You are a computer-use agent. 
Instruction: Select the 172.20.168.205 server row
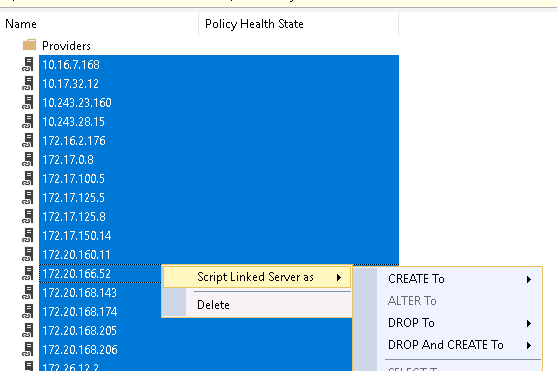pos(195,331)
